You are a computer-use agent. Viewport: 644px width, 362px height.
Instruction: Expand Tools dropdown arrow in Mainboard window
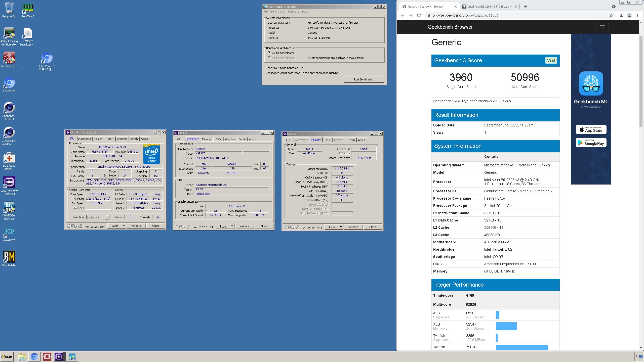[232, 226]
